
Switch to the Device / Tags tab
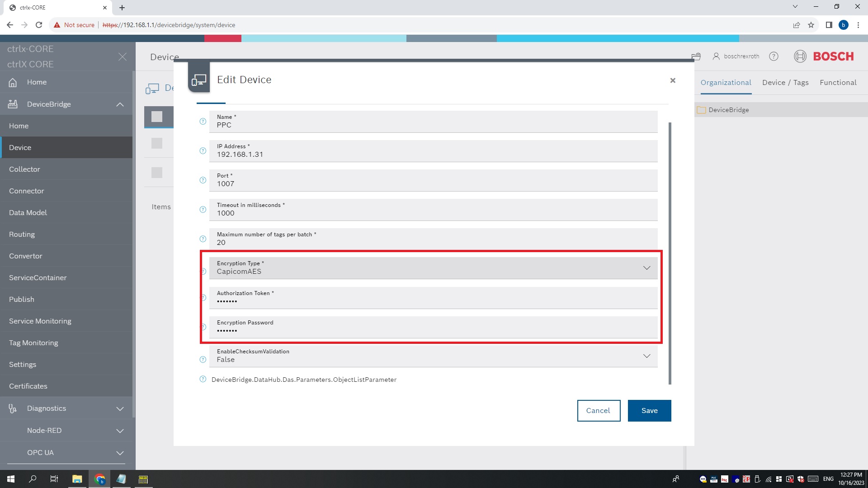[x=785, y=83]
